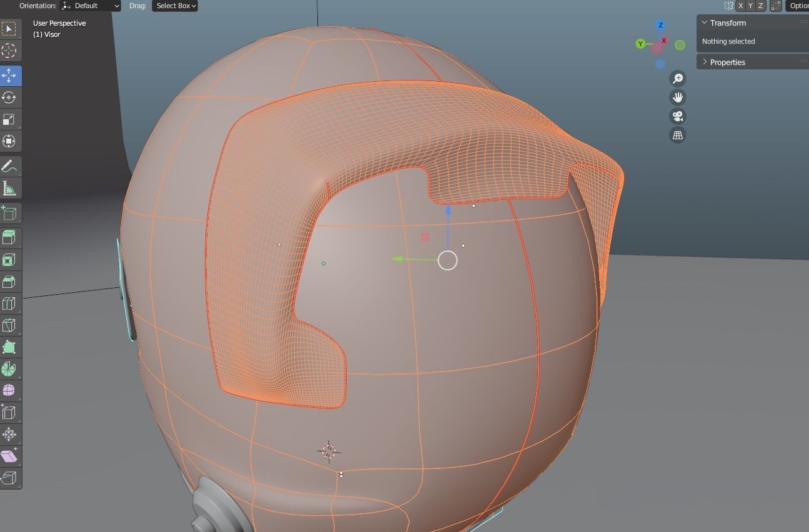The image size is (809, 532).
Task: Select the Loop Cut tool
Action: [9, 303]
